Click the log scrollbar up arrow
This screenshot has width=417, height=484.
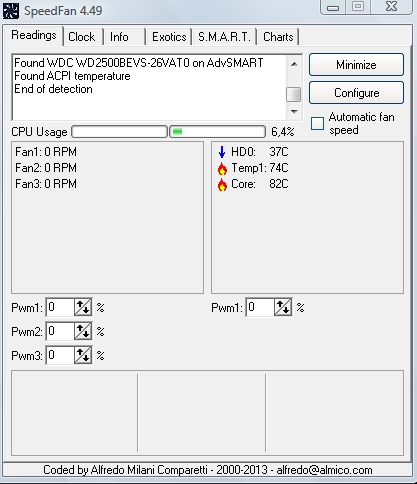pos(294,64)
